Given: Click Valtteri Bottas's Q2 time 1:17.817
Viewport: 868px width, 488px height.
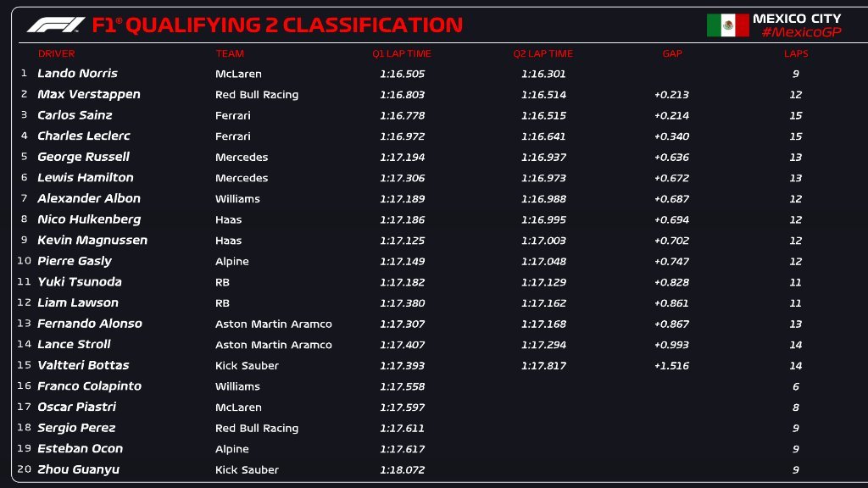Looking at the screenshot, I should coord(543,365).
